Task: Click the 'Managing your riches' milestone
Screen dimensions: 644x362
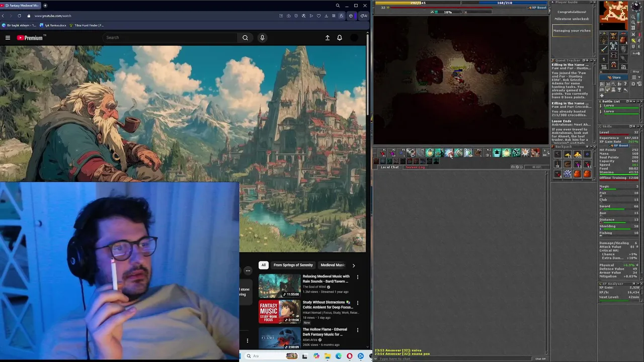Action: click(x=572, y=31)
